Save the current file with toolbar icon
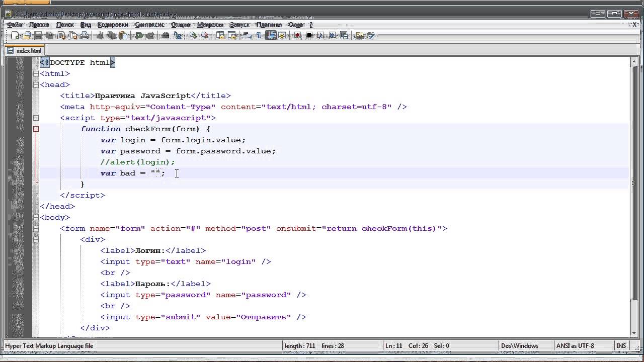644x362 pixels. pos(38,36)
